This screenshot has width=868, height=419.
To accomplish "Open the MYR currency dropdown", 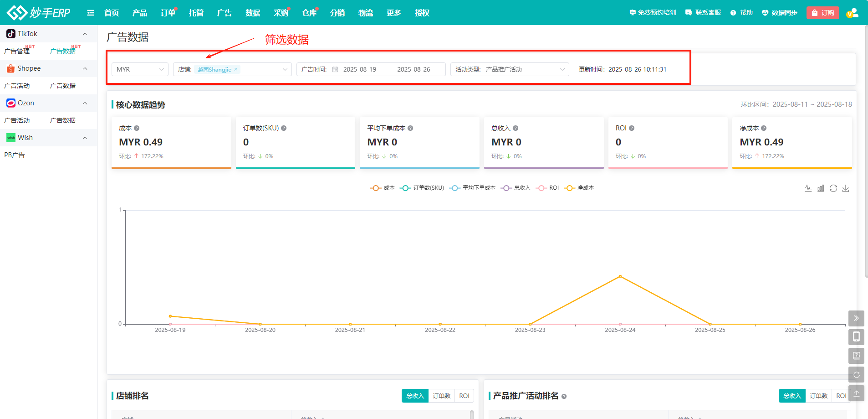I will (x=140, y=69).
